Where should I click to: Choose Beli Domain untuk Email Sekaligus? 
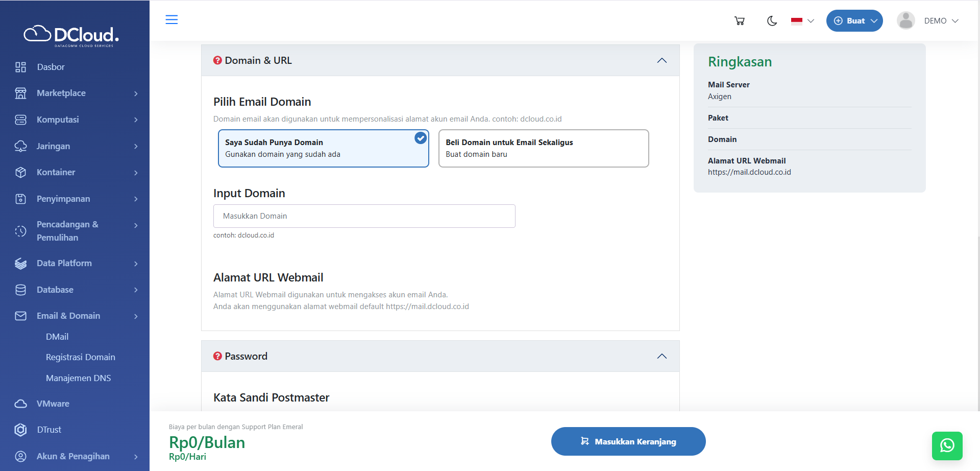pos(543,148)
